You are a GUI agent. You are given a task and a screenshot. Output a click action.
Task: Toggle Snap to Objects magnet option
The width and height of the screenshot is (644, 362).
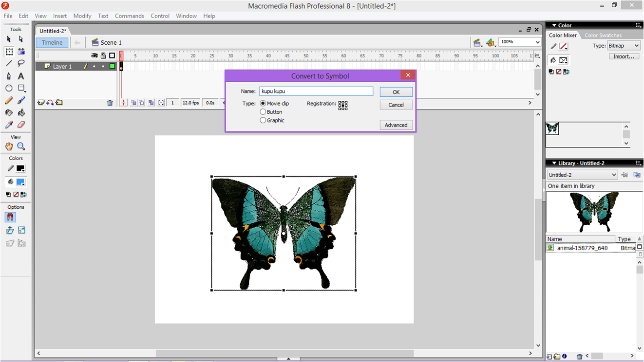pos(10,217)
